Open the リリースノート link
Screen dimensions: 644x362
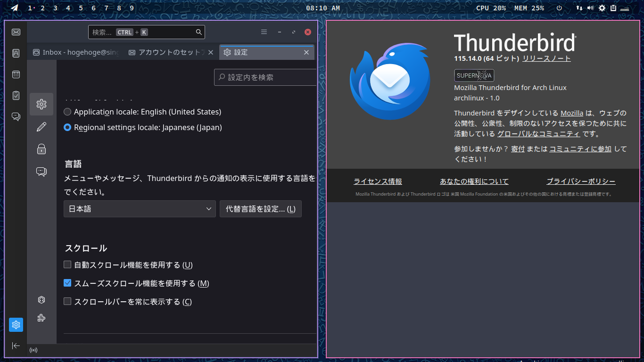[546, 58]
